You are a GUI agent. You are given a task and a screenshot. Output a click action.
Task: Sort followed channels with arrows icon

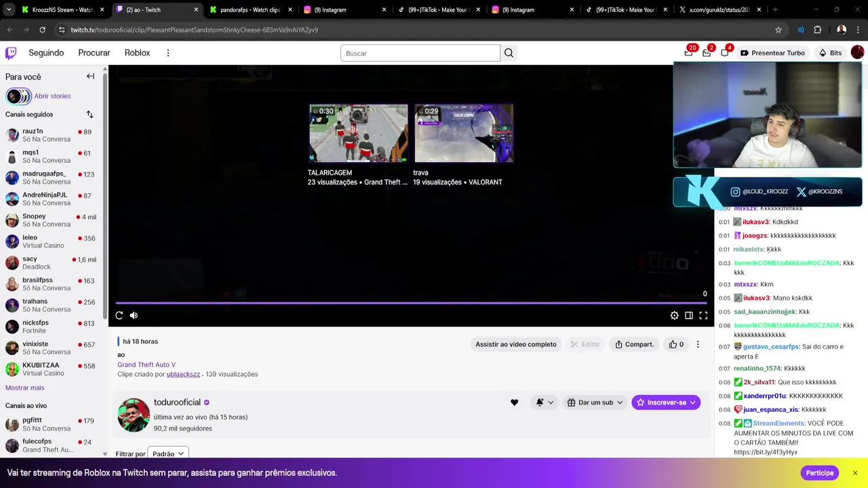pos(90,115)
